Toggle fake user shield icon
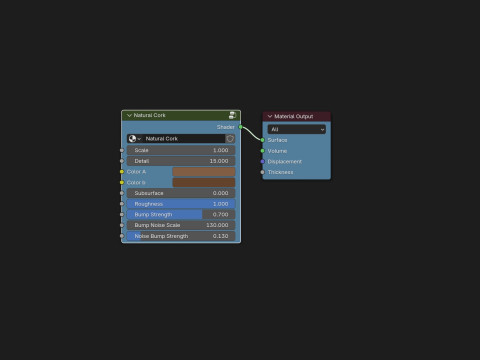 pyautogui.click(x=230, y=139)
